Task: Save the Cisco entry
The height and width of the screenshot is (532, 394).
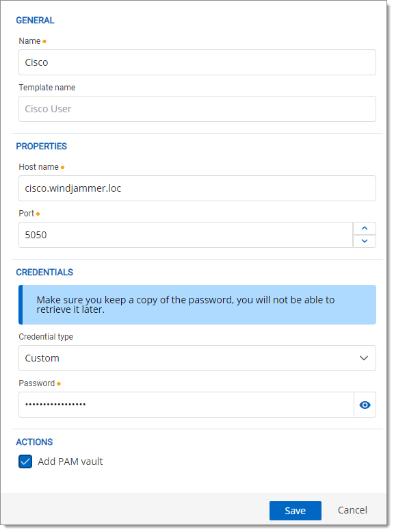Action: (295, 510)
